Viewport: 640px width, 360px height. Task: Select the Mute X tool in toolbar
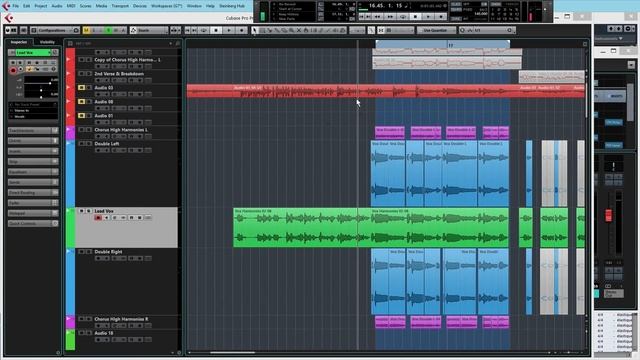[299, 30]
